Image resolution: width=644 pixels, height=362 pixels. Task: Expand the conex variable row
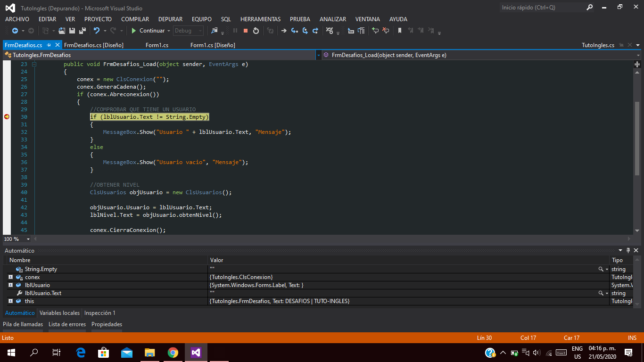click(x=10, y=277)
